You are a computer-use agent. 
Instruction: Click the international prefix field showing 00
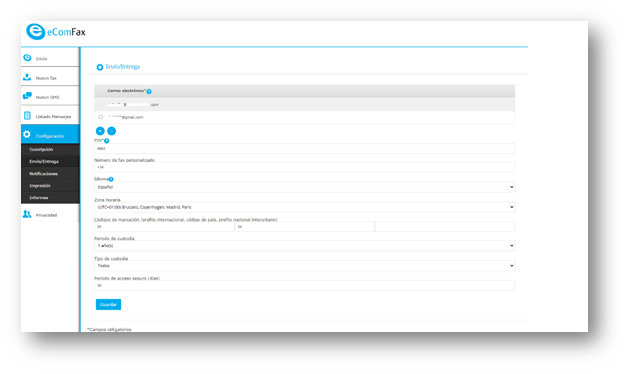click(x=164, y=227)
